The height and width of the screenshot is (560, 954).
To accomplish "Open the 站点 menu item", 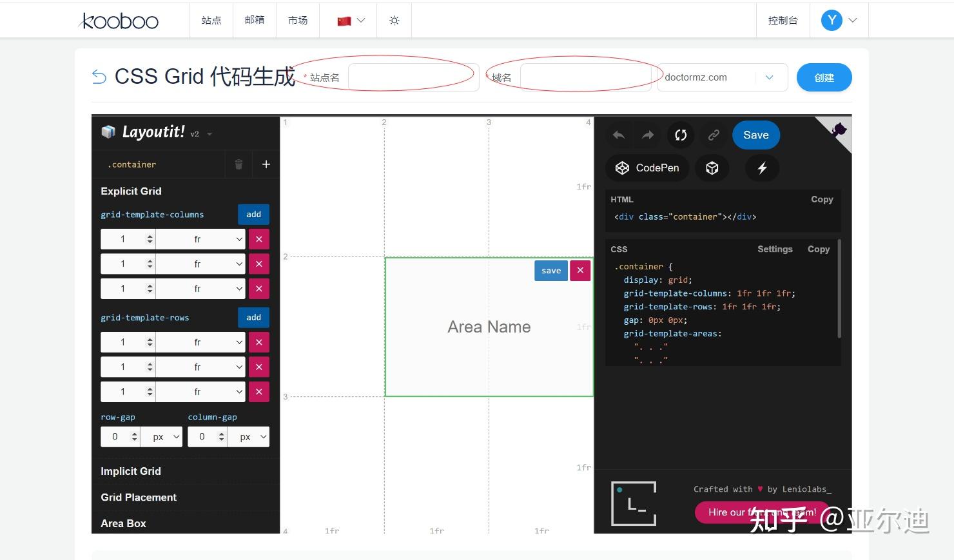I will click(211, 21).
